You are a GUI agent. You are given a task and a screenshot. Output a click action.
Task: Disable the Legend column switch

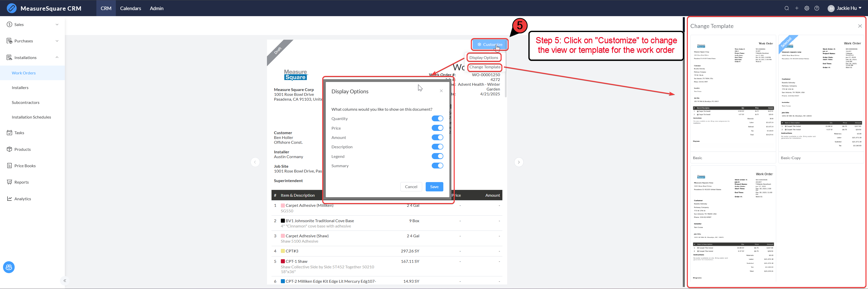coord(437,156)
